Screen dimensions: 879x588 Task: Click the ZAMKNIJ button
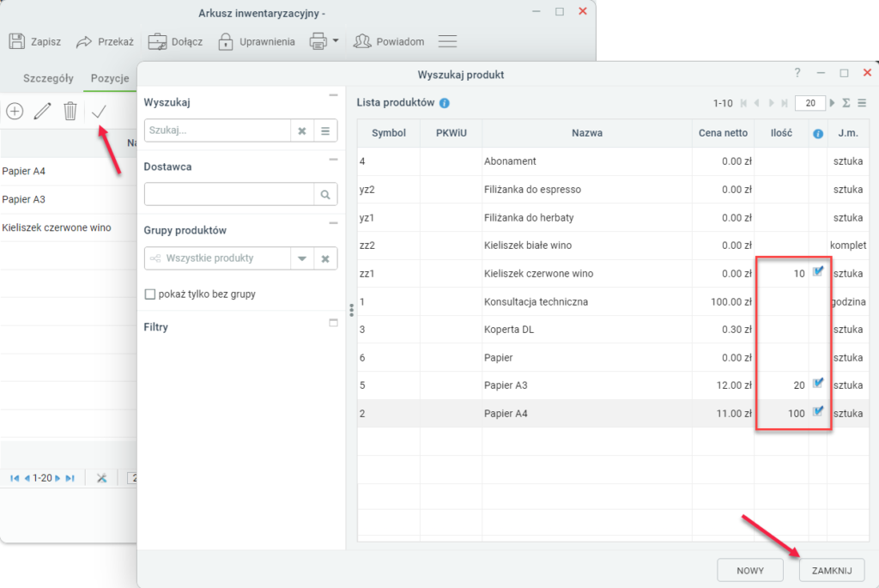[832, 571]
